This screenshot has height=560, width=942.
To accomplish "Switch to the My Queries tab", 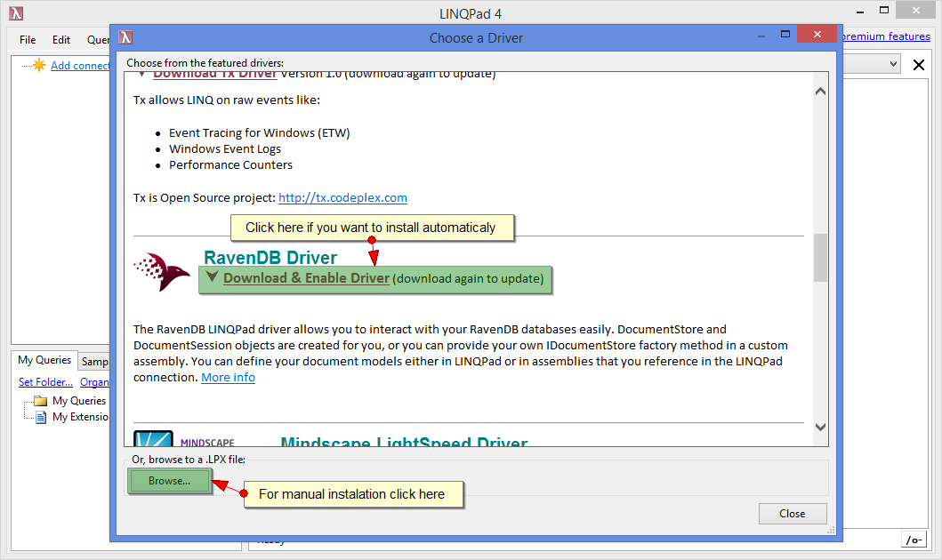I will [44, 360].
